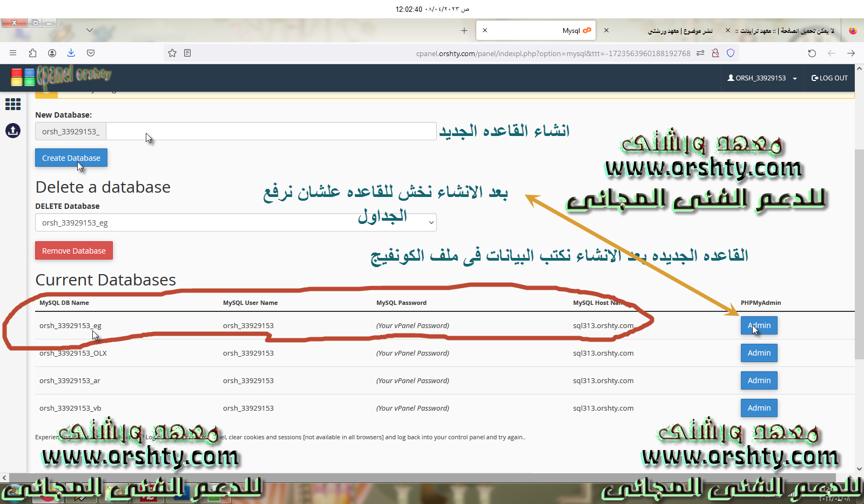This screenshot has width=864, height=504.
Task: Click the PHPMyAdmin column header
Action: (761, 303)
